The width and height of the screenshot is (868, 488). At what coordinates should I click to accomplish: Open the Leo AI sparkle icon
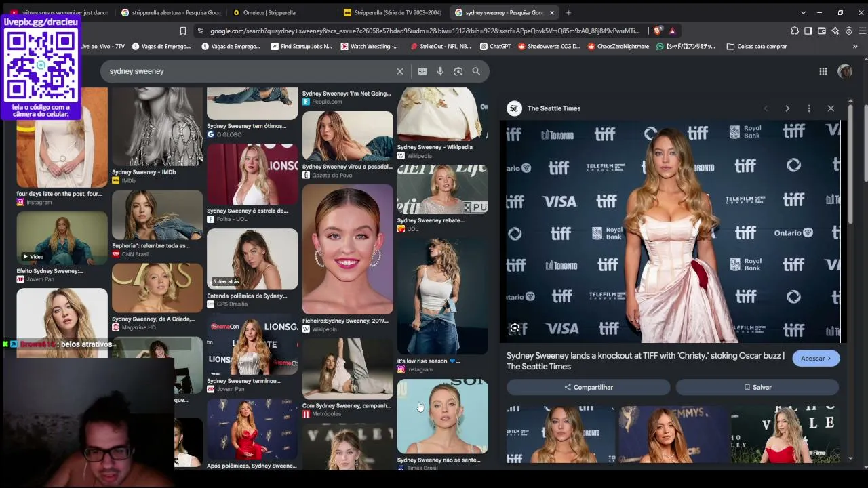coord(835,30)
